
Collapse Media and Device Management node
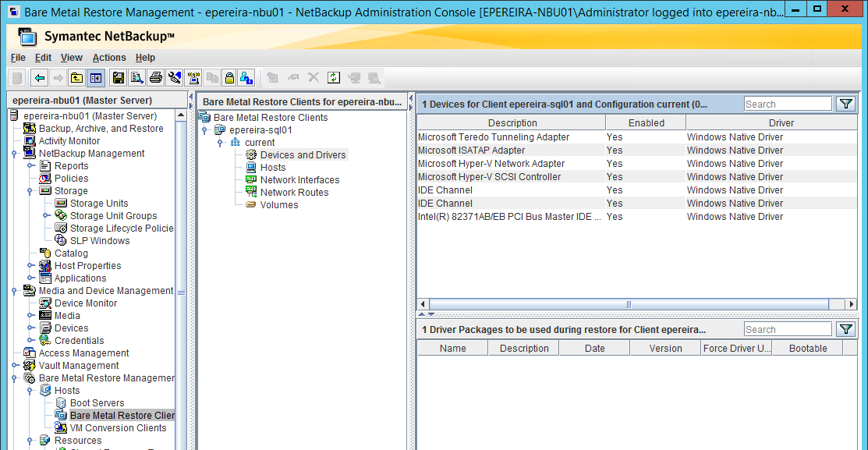click(14, 291)
